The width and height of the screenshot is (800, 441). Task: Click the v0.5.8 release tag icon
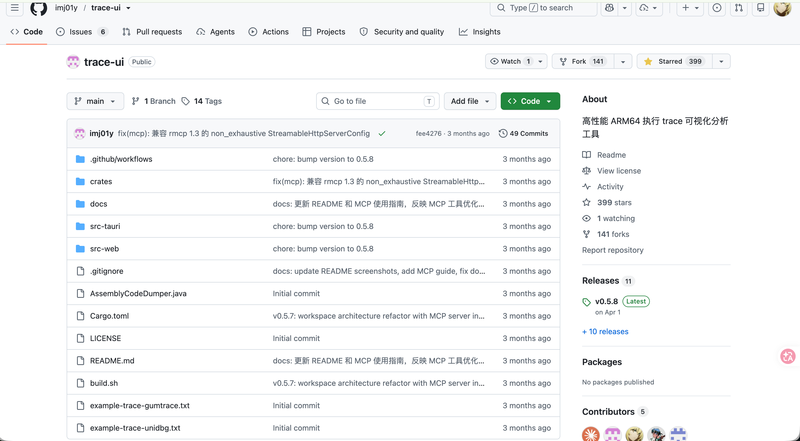pos(587,302)
